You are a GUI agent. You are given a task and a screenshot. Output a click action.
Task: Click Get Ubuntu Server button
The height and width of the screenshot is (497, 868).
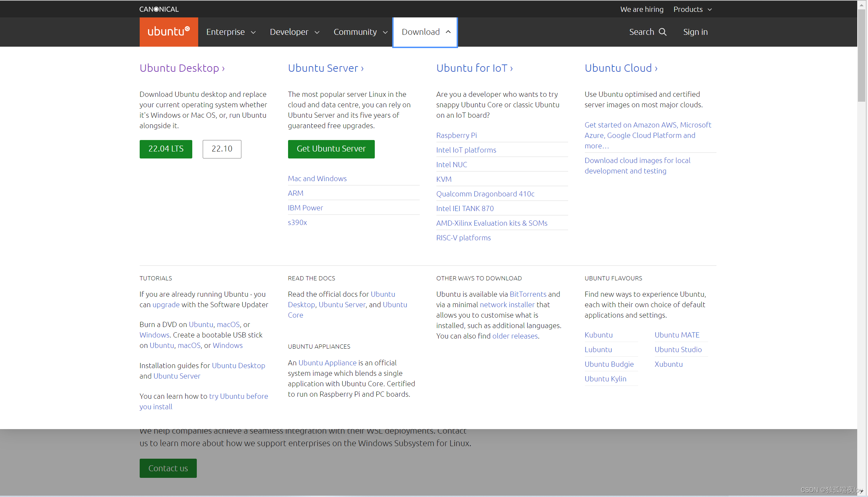[x=331, y=149]
